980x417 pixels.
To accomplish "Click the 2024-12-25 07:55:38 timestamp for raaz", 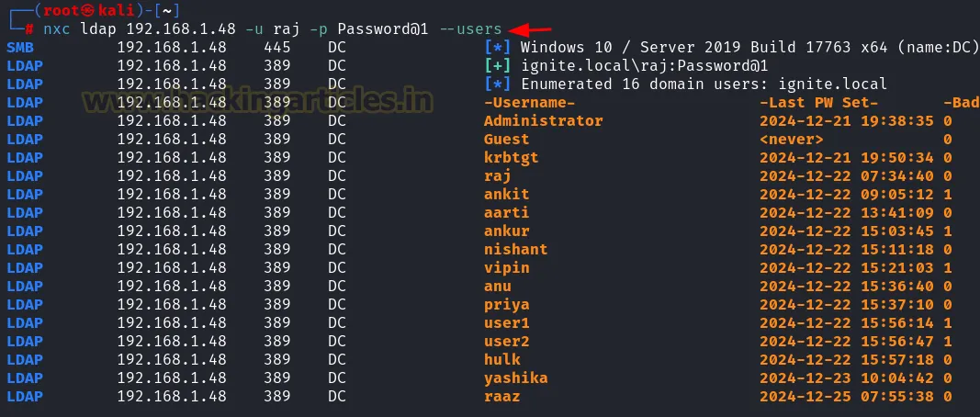I will 846,396.
